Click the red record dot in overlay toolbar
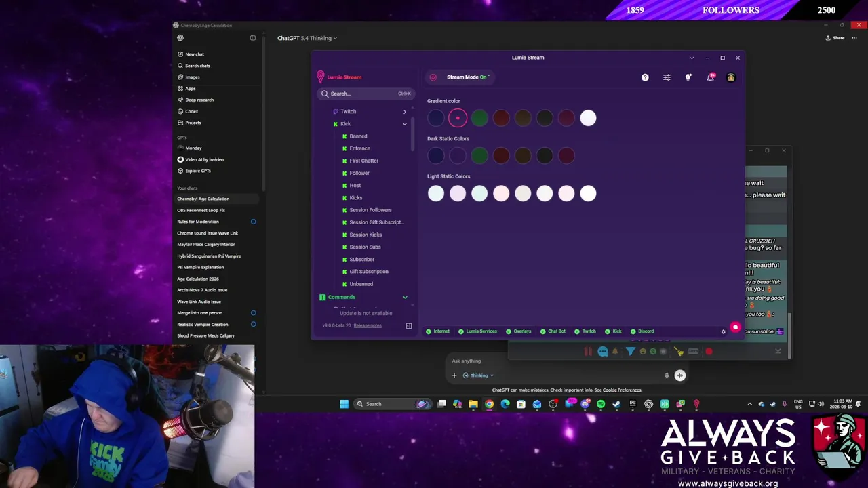 [709, 351]
